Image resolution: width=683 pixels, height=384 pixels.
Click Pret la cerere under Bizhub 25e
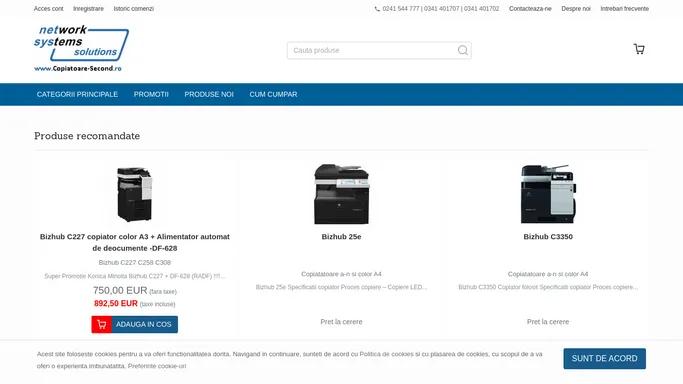(342, 322)
